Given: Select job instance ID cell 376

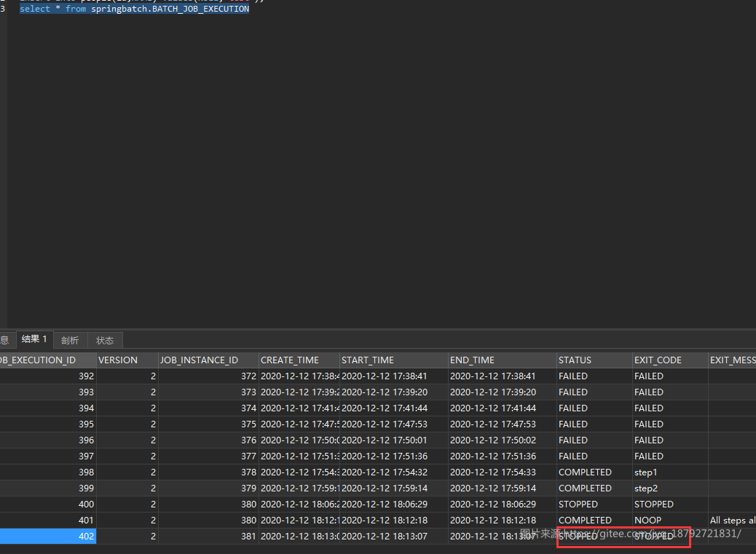Looking at the screenshot, I should 208,440.
